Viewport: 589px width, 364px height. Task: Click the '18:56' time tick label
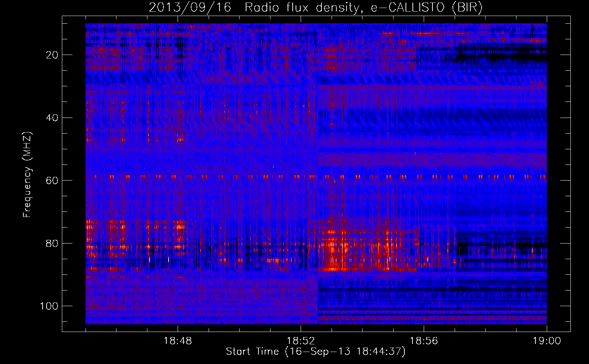tap(424, 341)
